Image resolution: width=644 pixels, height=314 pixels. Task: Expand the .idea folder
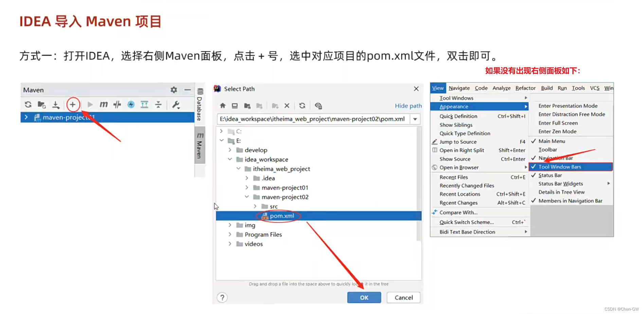[x=247, y=178]
